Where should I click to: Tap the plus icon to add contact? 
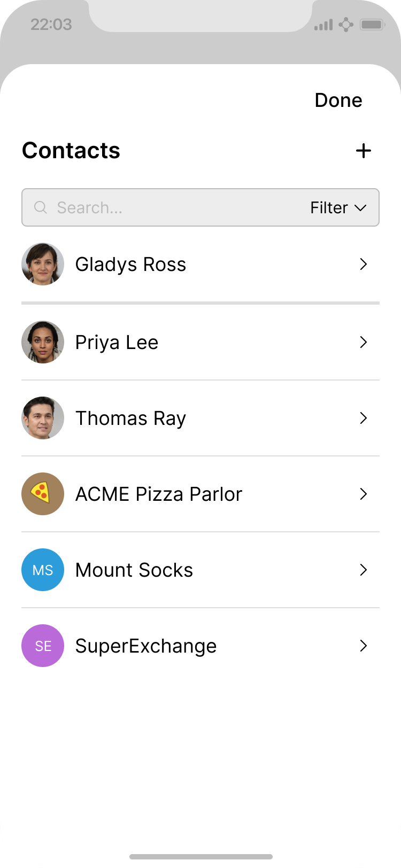point(364,151)
